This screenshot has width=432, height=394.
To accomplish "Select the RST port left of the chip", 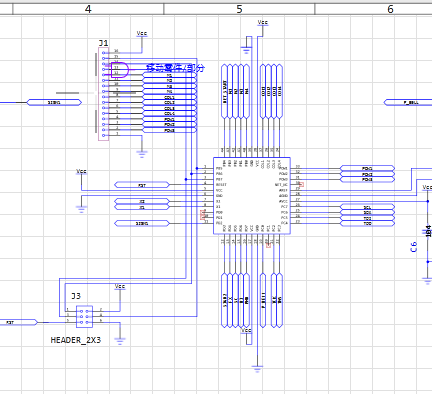I will coord(142,185).
